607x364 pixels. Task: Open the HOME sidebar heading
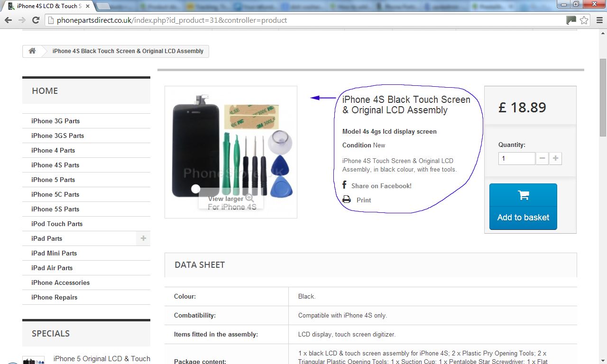(x=86, y=91)
